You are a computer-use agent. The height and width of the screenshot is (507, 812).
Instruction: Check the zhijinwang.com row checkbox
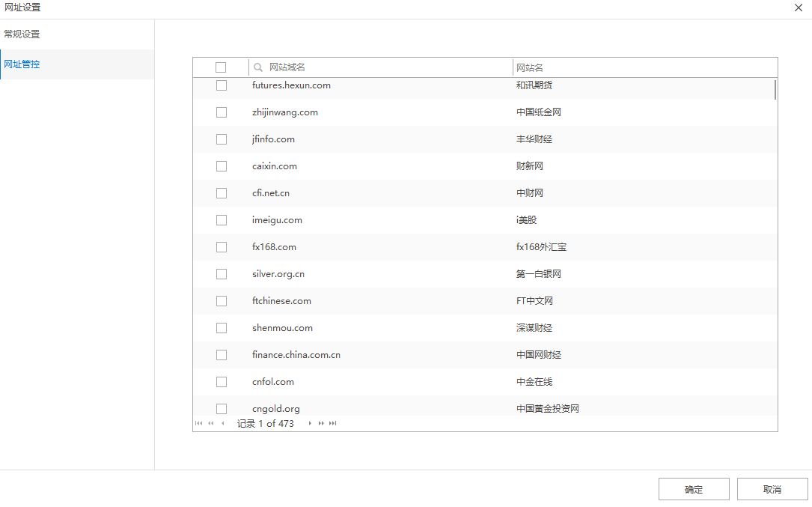tap(221, 112)
